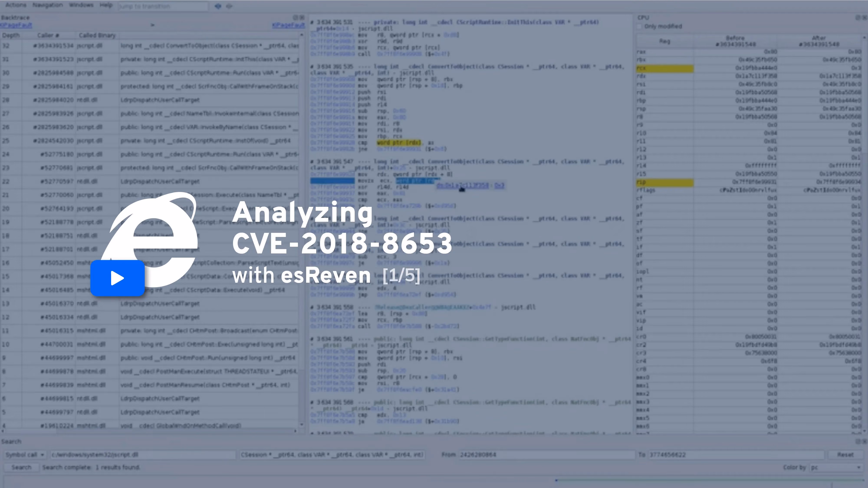Click the After #3634391548 column header
The height and width of the screenshot is (488, 868).
tap(819, 41)
